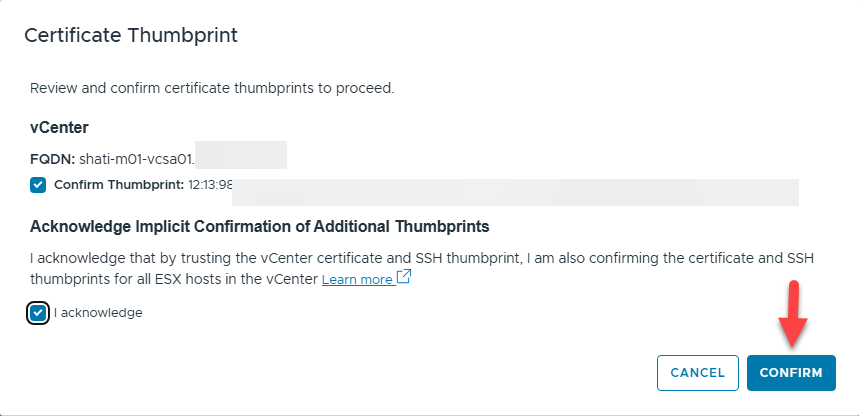Click the Acknowledge Implicit Confirmation heading
Viewport: 859px width, 416px height.
tap(259, 226)
